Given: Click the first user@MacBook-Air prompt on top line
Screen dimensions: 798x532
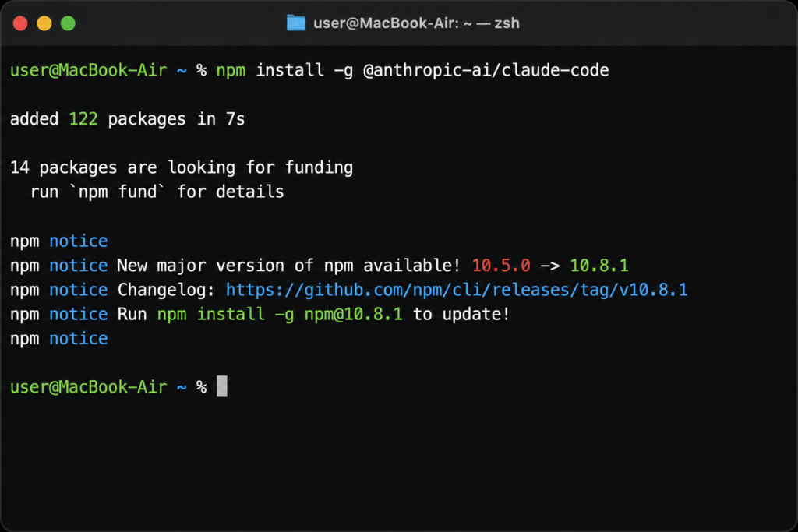Looking at the screenshot, I should tap(89, 70).
